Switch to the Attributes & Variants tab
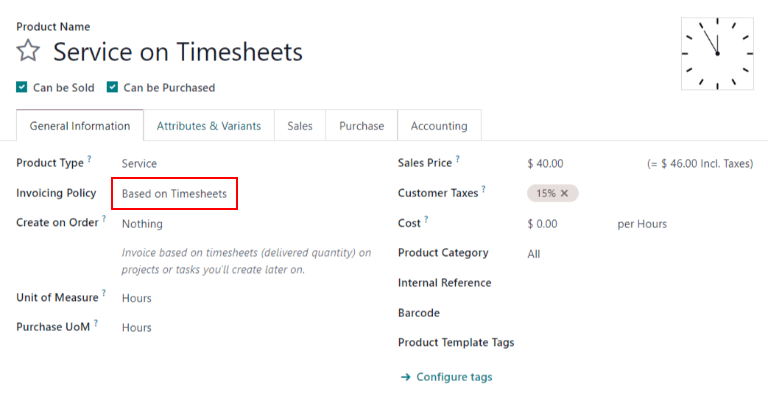 coord(208,126)
